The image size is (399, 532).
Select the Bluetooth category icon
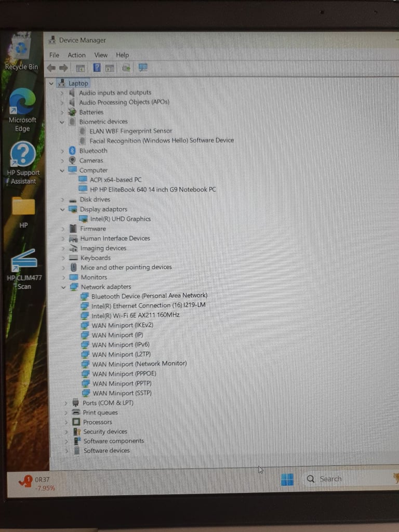[72, 151]
